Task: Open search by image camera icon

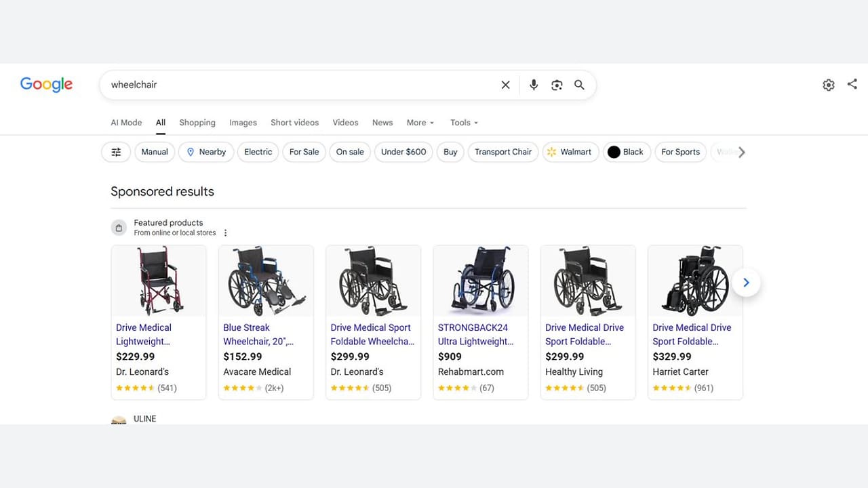Action: (x=557, y=85)
